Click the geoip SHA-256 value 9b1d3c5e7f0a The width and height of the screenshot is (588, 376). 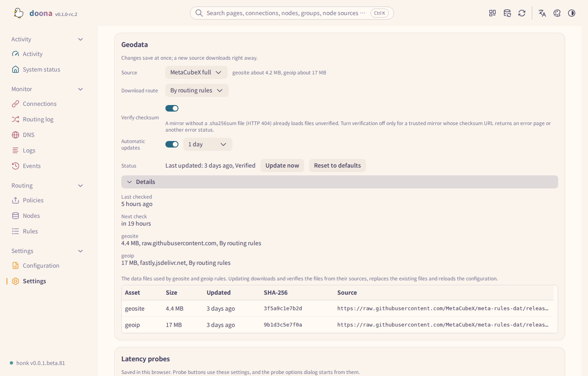(x=283, y=325)
